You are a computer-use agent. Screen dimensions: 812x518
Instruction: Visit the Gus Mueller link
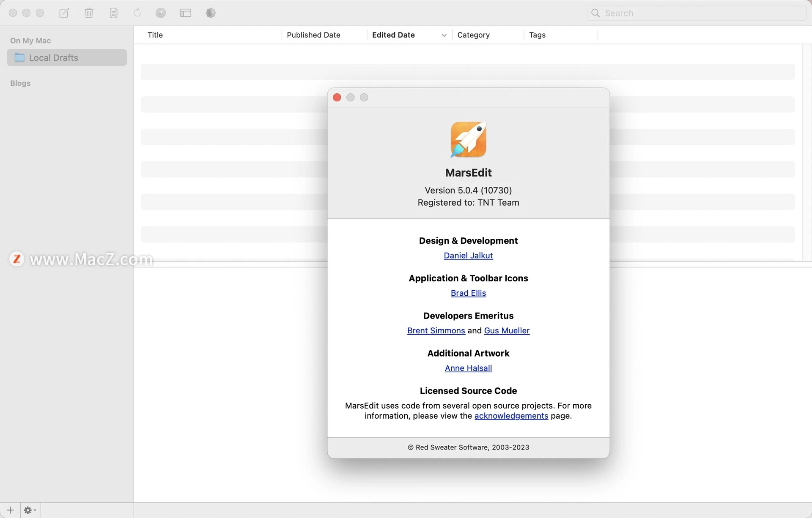pyautogui.click(x=507, y=331)
